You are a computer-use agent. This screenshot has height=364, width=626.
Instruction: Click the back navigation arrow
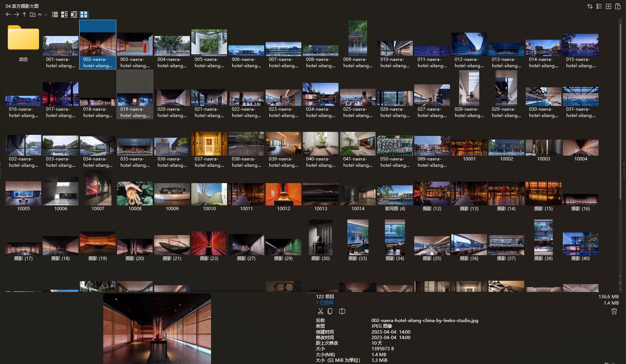point(8,14)
